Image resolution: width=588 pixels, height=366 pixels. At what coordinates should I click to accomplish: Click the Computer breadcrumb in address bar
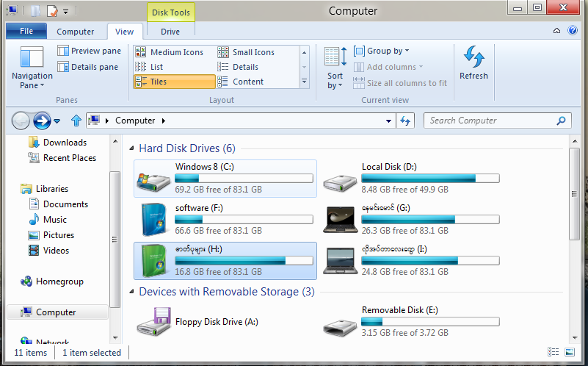coord(135,121)
